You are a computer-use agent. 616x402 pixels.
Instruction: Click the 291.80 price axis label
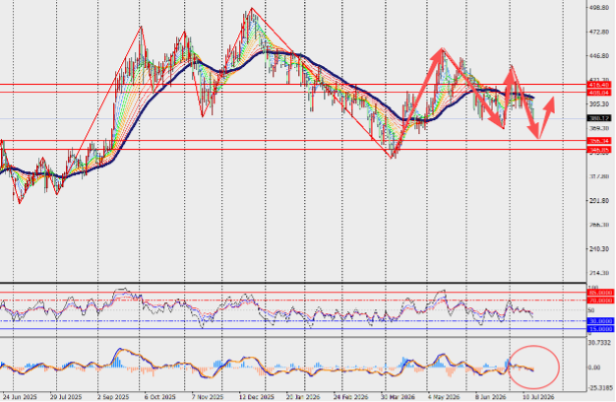(x=600, y=201)
